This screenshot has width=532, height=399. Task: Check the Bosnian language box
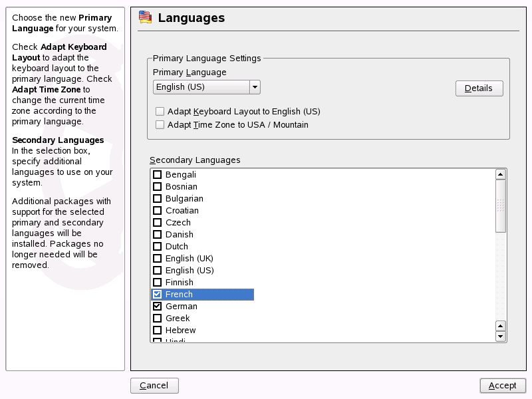click(158, 187)
